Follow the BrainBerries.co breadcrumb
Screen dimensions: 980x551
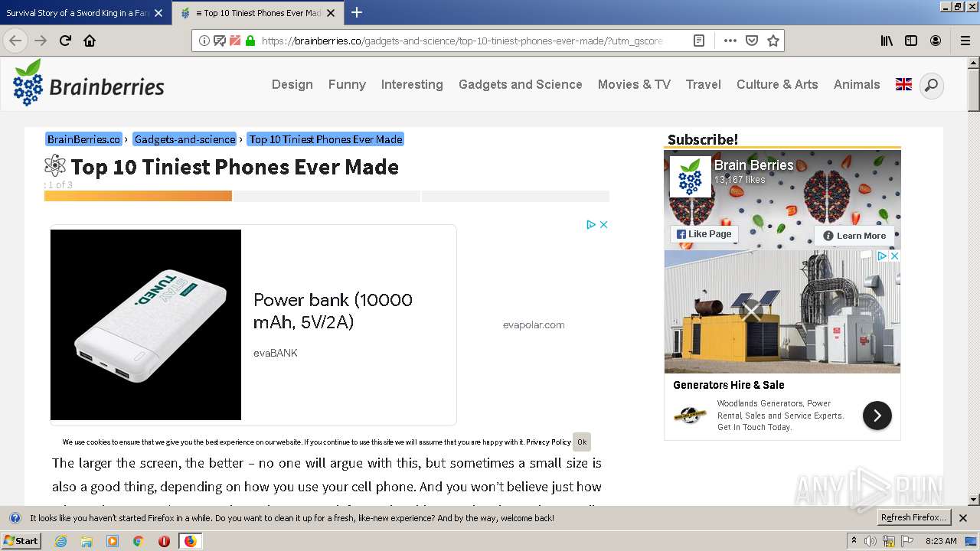(83, 139)
